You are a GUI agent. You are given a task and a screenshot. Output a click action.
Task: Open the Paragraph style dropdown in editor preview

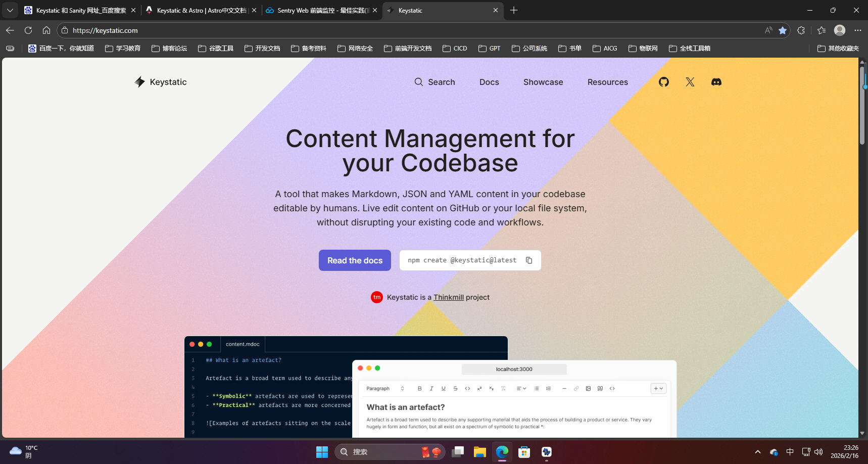(x=385, y=389)
